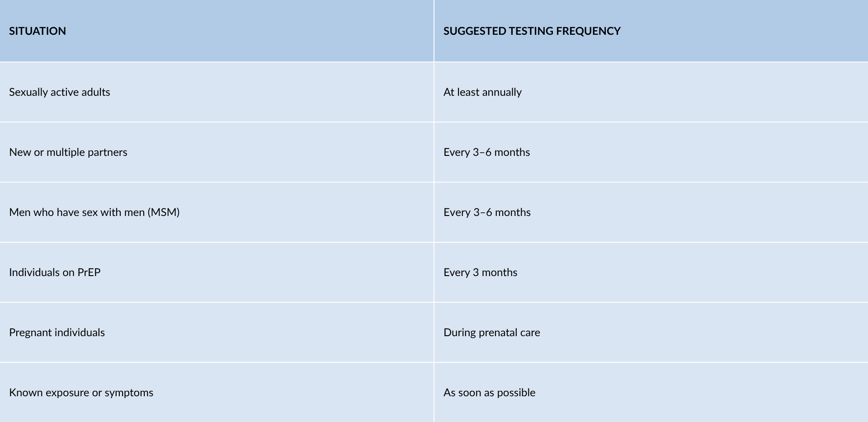Select the Sexually active adults cell
Image resolution: width=868 pixels, height=422 pixels.
pyautogui.click(x=217, y=92)
